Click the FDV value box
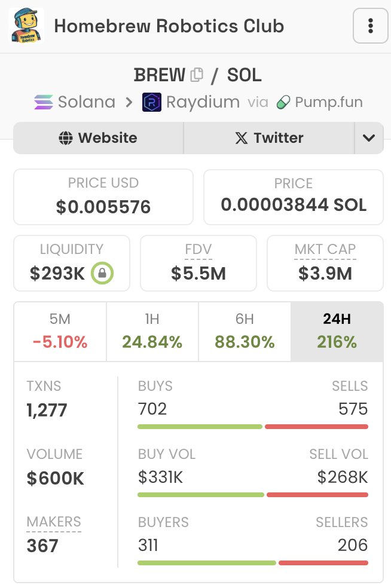Image resolution: width=391 pixels, height=588 pixels. pyautogui.click(x=198, y=263)
